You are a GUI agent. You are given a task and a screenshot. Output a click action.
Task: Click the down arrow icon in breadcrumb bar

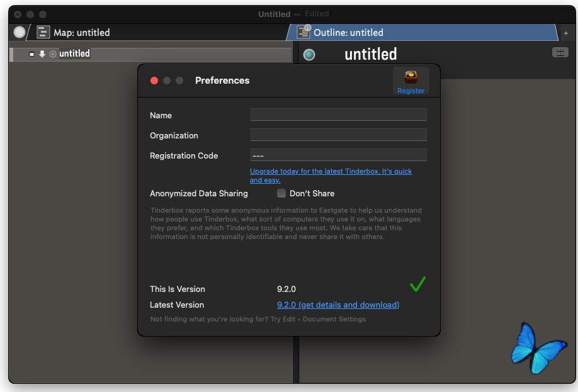click(42, 54)
